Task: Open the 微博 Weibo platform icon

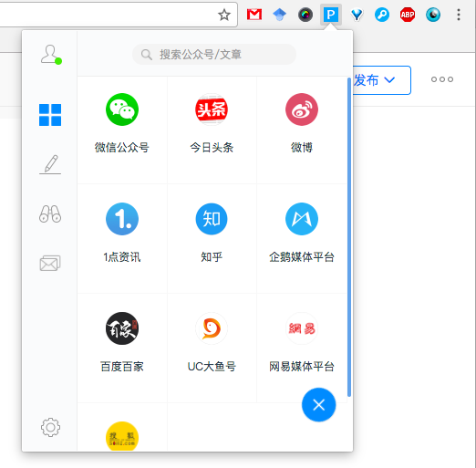Action: (302, 109)
